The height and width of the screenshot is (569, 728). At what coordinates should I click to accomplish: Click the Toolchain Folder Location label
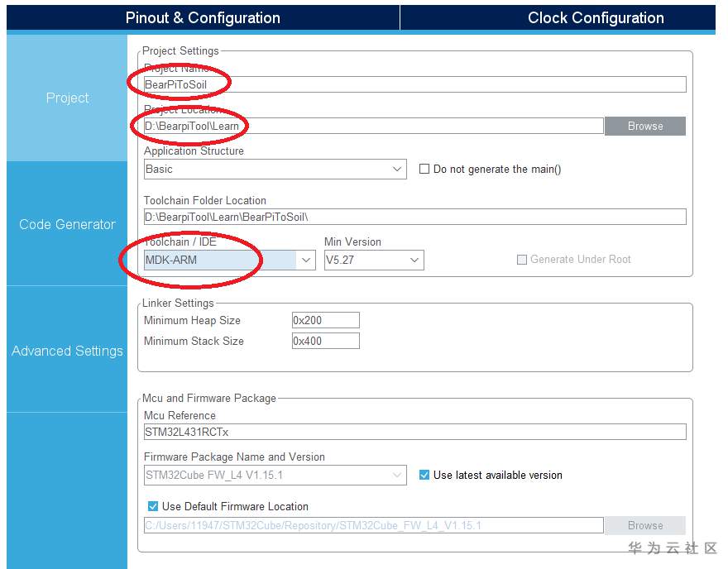[x=205, y=200]
